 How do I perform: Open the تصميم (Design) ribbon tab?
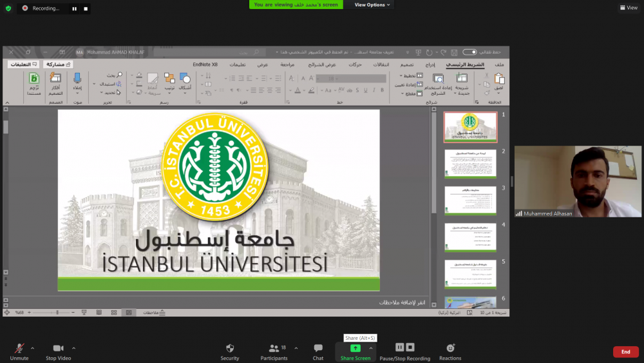click(x=406, y=64)
